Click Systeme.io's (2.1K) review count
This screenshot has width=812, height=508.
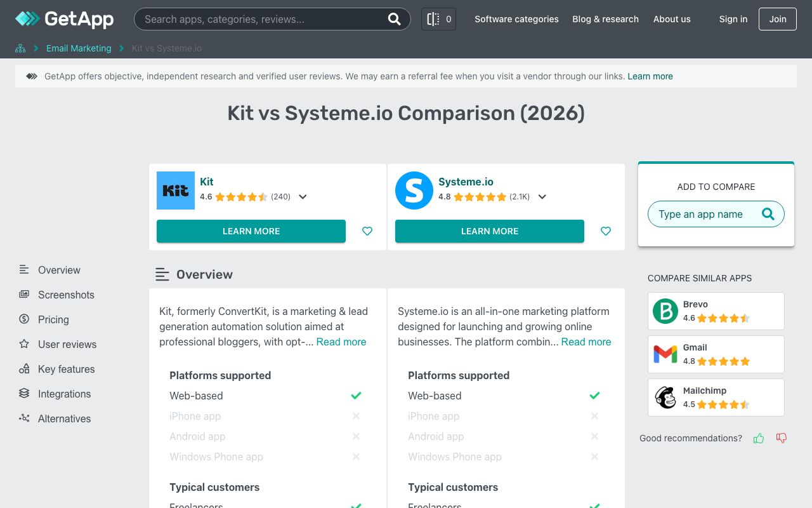520,197
